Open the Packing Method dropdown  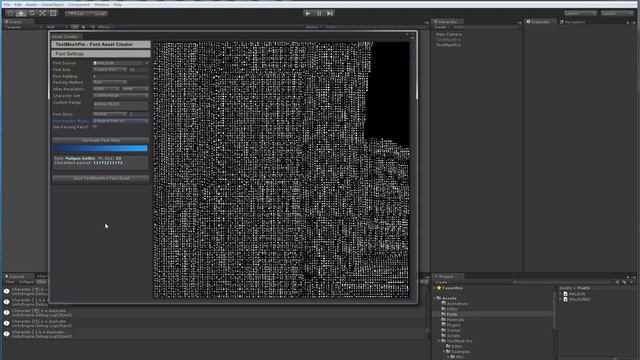coord(109,82)
